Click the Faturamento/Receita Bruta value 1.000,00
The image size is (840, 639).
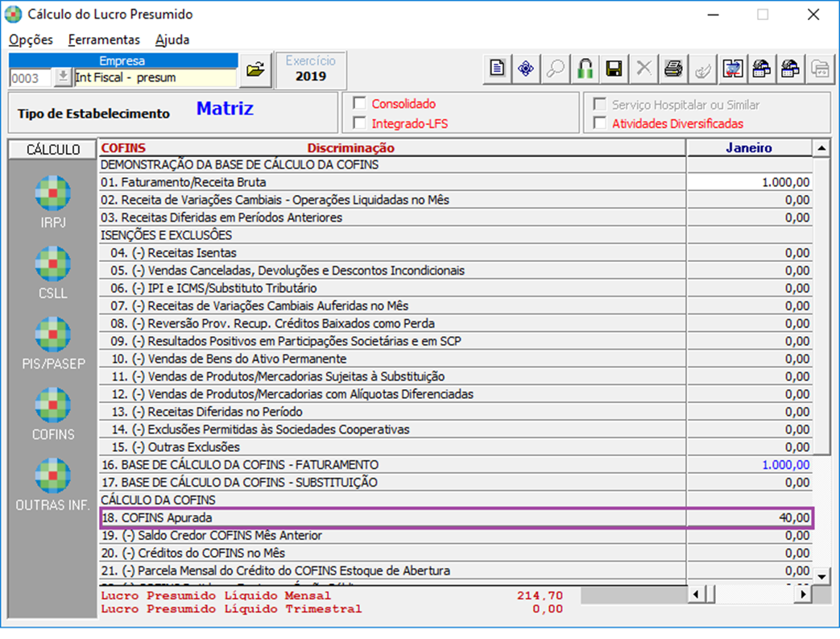[750, 182]
